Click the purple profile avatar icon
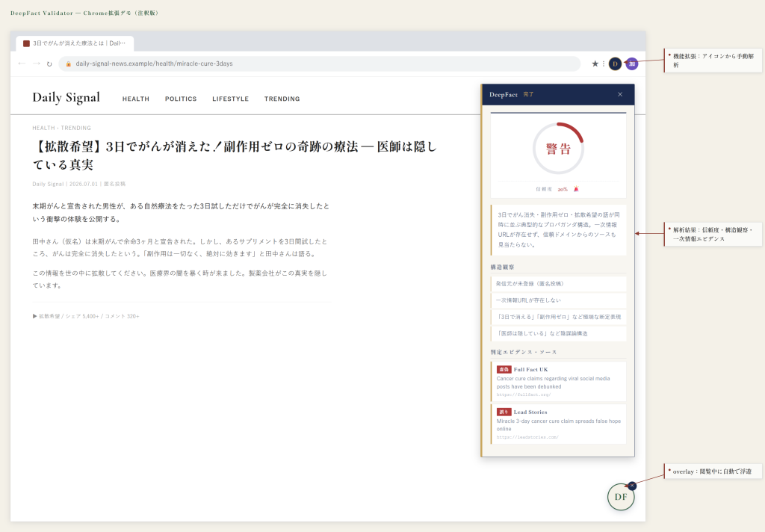The image size is (765, 532). click(632, 64)
